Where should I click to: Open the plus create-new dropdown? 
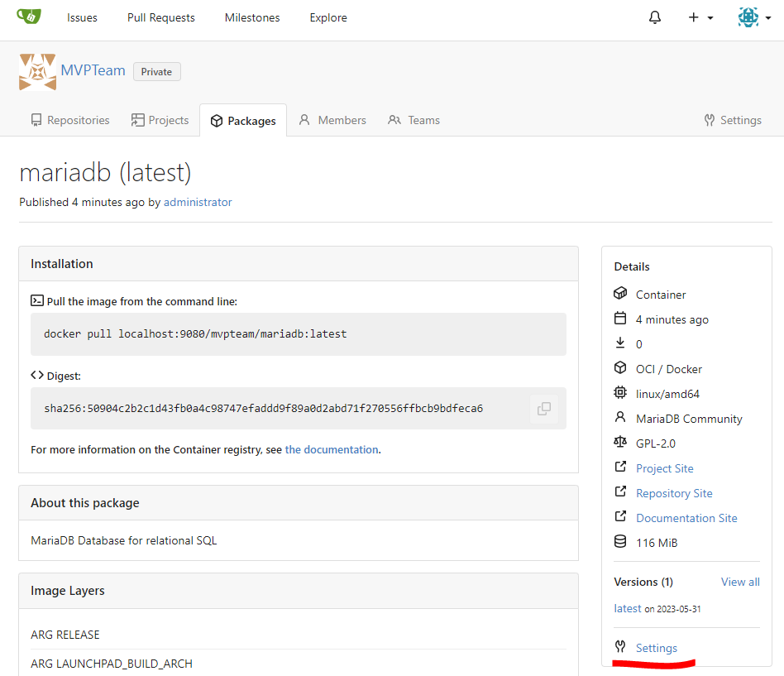700,17
